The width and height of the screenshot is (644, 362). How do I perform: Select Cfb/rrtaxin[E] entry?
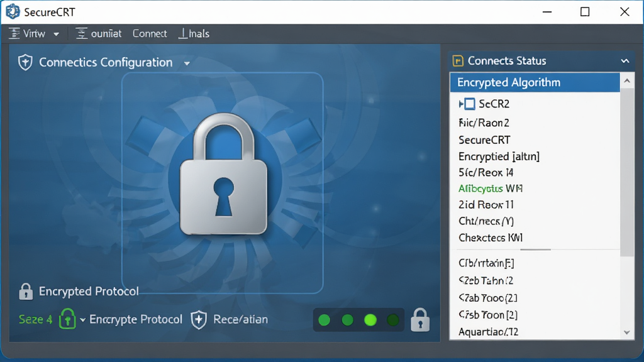pos(486,263)
